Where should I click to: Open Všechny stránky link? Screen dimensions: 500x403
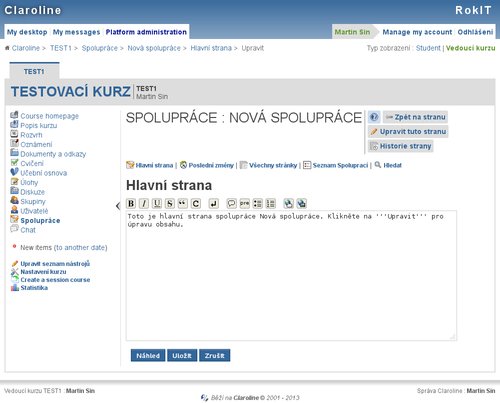tap(273, 165)
